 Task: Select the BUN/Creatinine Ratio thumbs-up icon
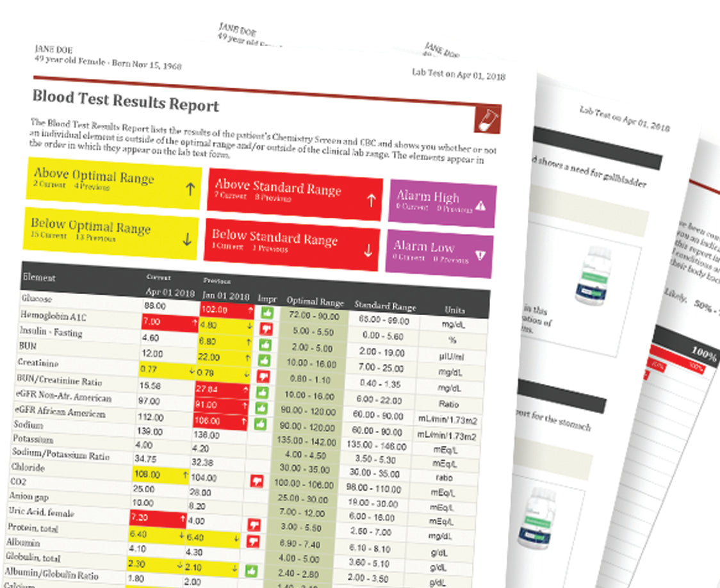(x=263, y=393)
